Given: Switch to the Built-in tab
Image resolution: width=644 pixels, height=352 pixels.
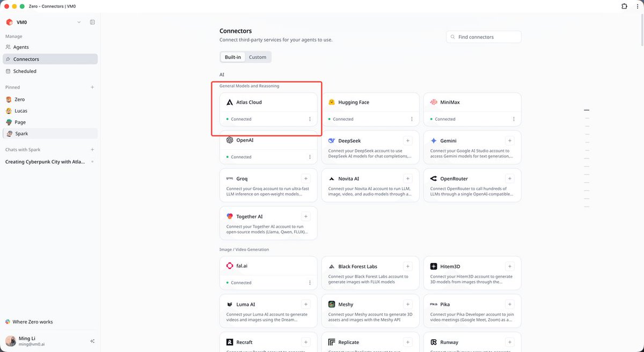Looking at the screenshot, I should [x=233, y=57].
